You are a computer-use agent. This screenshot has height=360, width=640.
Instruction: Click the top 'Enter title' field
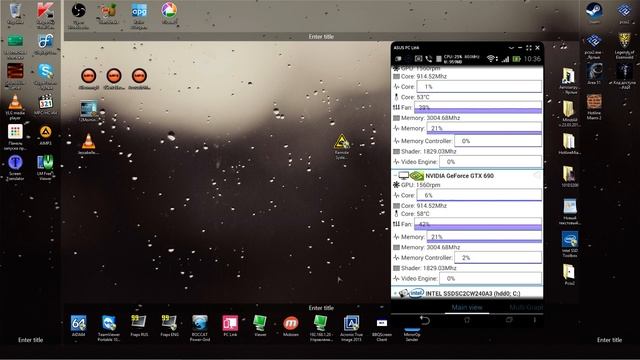pyautogui.click(x=321, y=36)
